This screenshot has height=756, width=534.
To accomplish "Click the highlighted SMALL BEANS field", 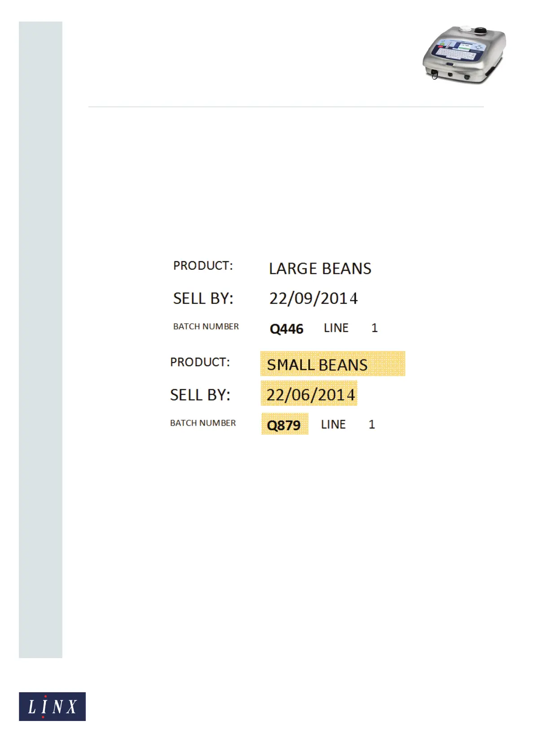I will [x=332, y=364].
